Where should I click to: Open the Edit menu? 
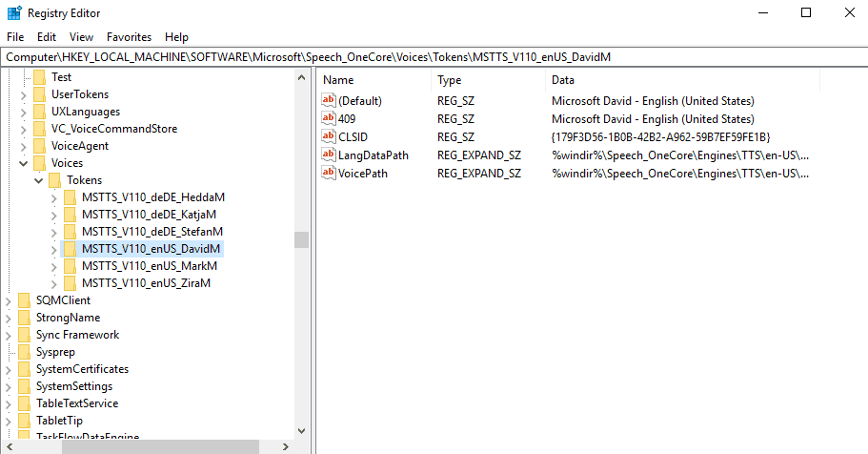[47, 37]
